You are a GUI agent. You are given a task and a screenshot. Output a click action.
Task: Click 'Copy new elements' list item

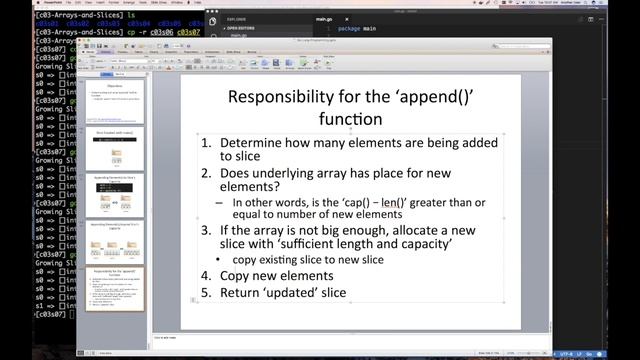[276, 276]
